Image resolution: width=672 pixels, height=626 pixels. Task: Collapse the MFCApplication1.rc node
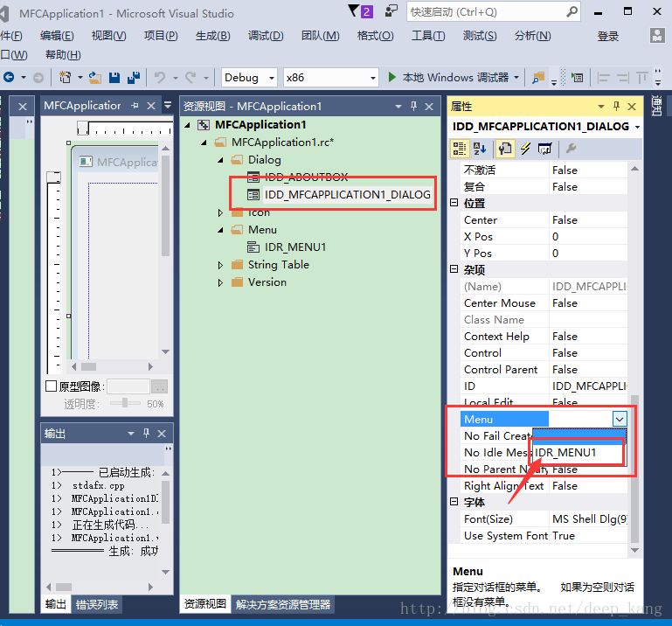click(204, 143)
